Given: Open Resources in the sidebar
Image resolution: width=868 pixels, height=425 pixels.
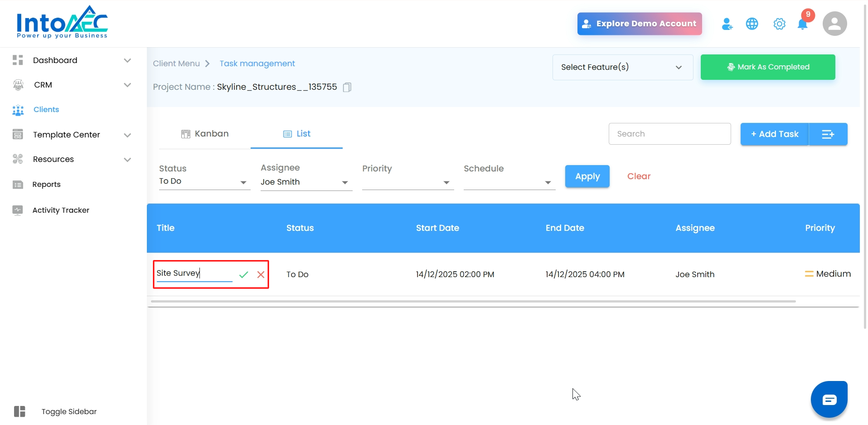Looking at the screenshot, I should coord(53,159).
